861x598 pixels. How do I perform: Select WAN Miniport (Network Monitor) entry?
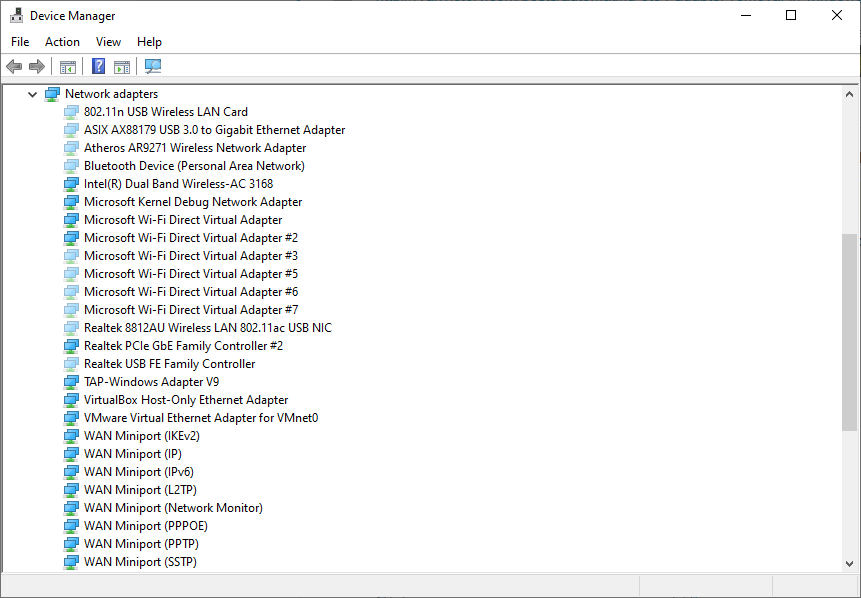[173, 508]
